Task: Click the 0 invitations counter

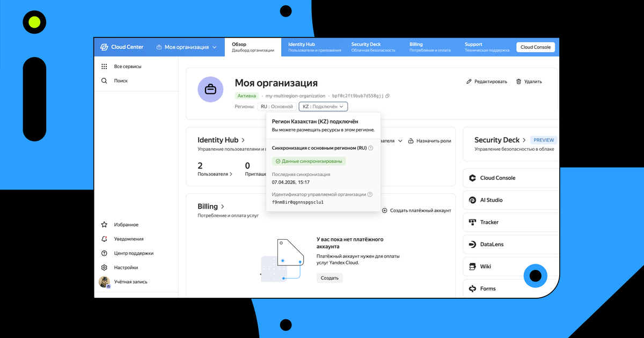Action: pyautogui.click(x=247, y=166)
